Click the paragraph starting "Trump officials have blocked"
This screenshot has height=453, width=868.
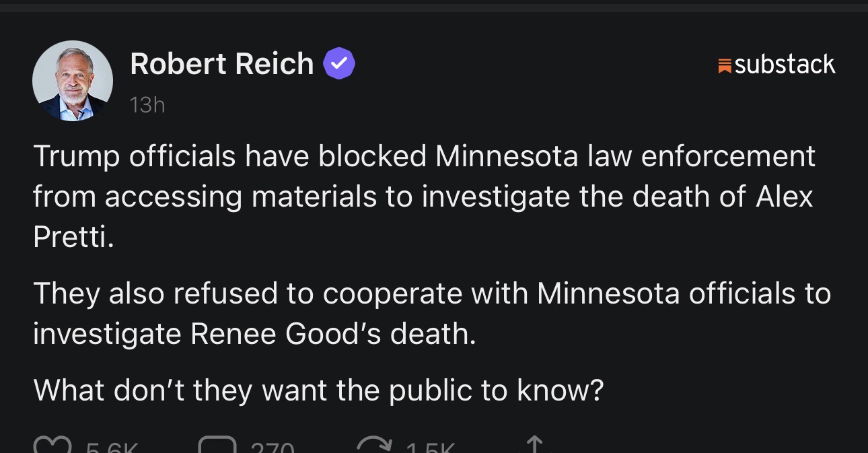[424, 197]
